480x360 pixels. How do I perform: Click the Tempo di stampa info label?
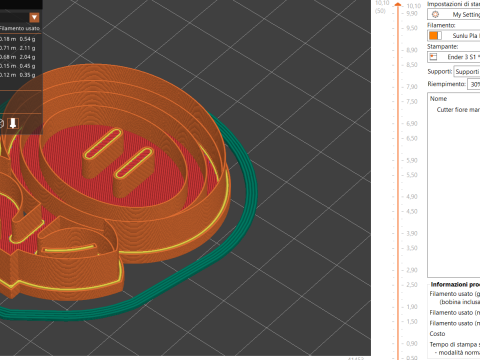coord(455,344)
